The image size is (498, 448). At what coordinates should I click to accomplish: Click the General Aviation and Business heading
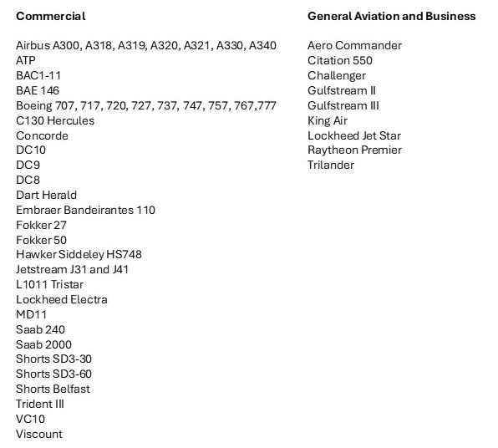point(392,16)
